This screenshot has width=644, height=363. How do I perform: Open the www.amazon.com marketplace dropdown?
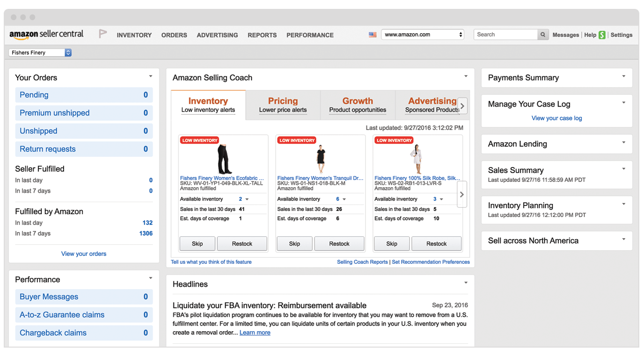click(x=423, y=35)
